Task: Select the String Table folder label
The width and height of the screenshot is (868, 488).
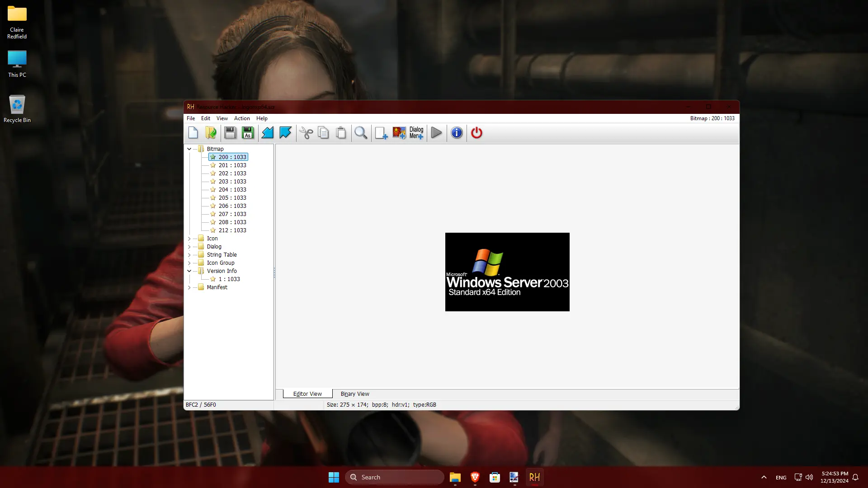Action: [222, 255]
